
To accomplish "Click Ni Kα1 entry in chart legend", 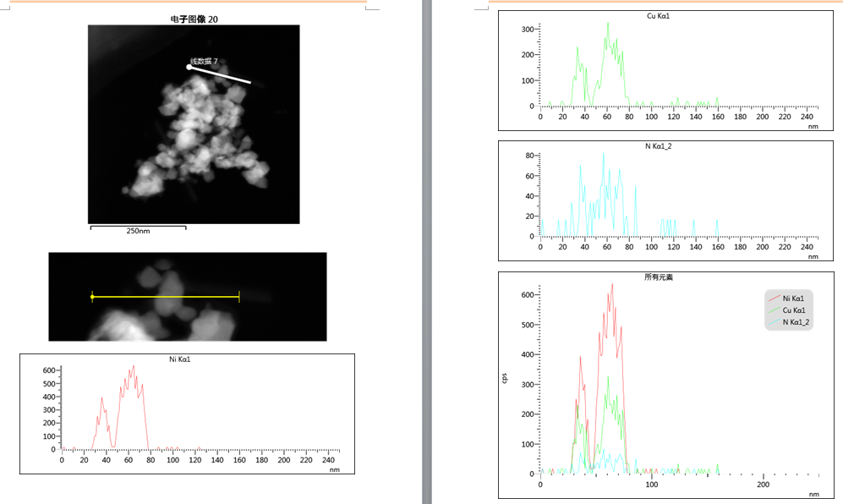I will pyautogui.click(x=788, y=298).
